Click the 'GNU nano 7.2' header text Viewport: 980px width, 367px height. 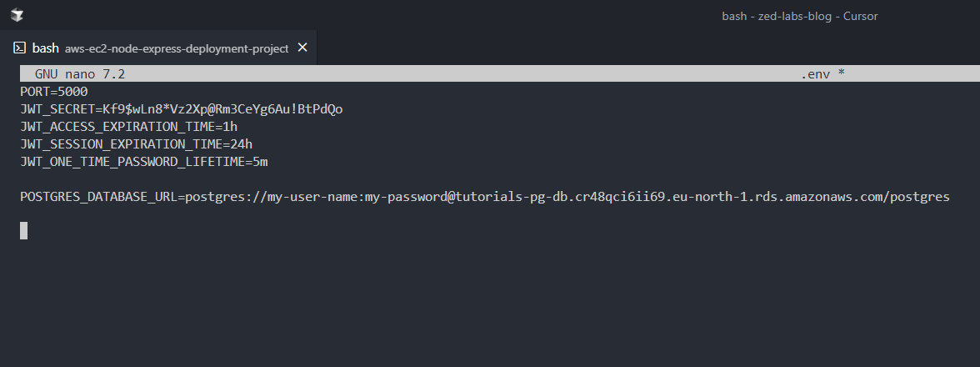tap(79, 74)
